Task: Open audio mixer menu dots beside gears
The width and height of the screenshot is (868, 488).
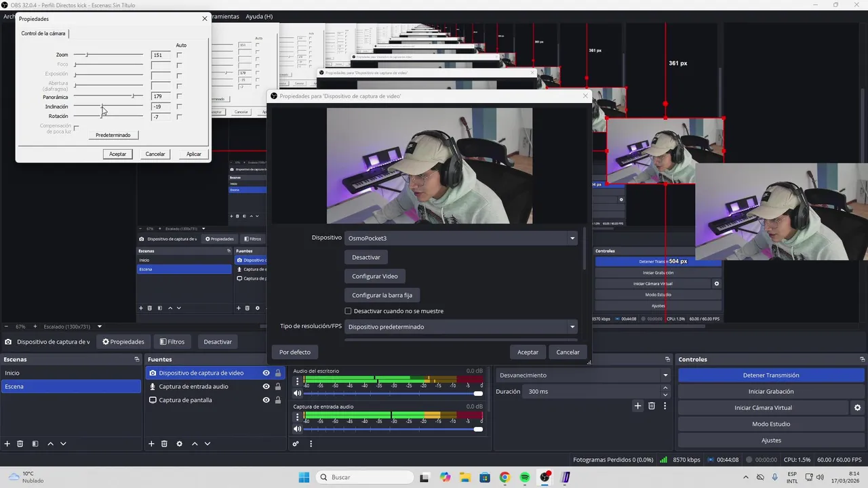Action: click(x=311, y=444)
